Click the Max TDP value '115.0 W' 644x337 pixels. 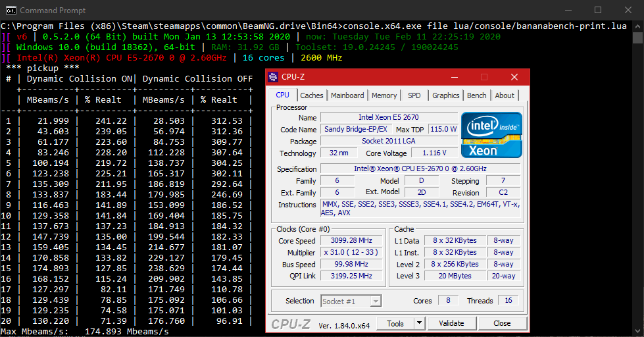(x=443, y=129)
